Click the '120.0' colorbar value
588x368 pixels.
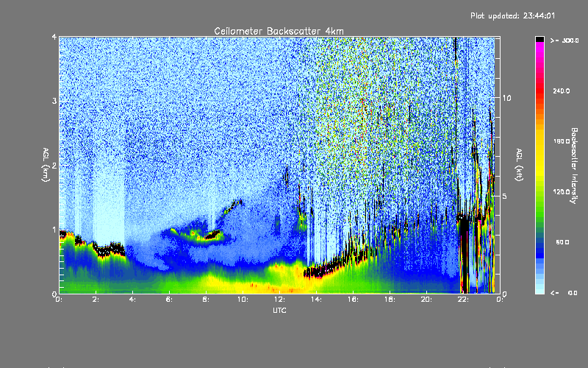562,192
